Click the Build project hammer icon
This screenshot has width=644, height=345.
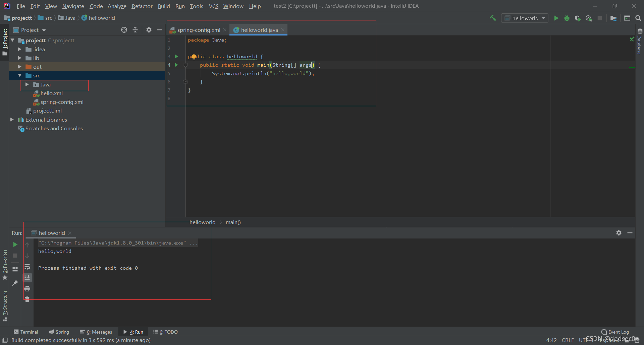493,18
